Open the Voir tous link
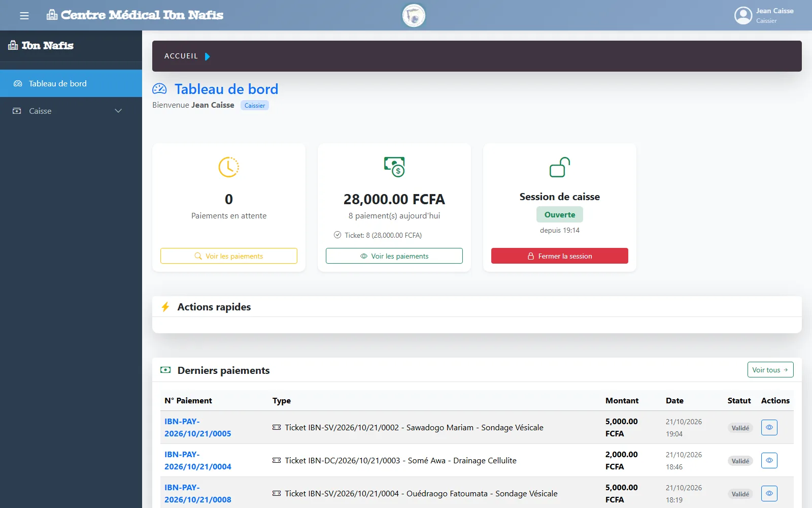 (x=770, y=370)
